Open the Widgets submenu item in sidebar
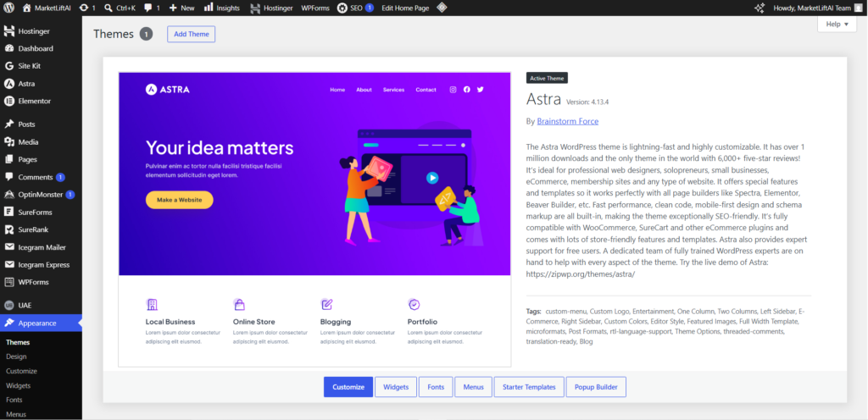 pos(19,386)
